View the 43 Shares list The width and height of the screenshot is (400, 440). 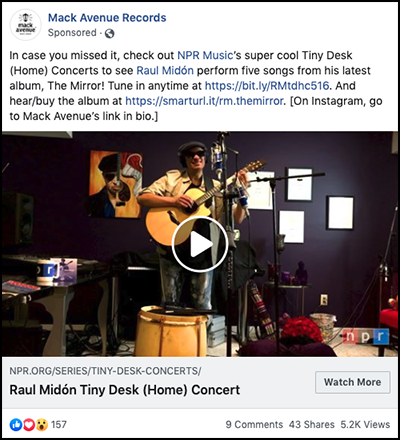[312, 425]
